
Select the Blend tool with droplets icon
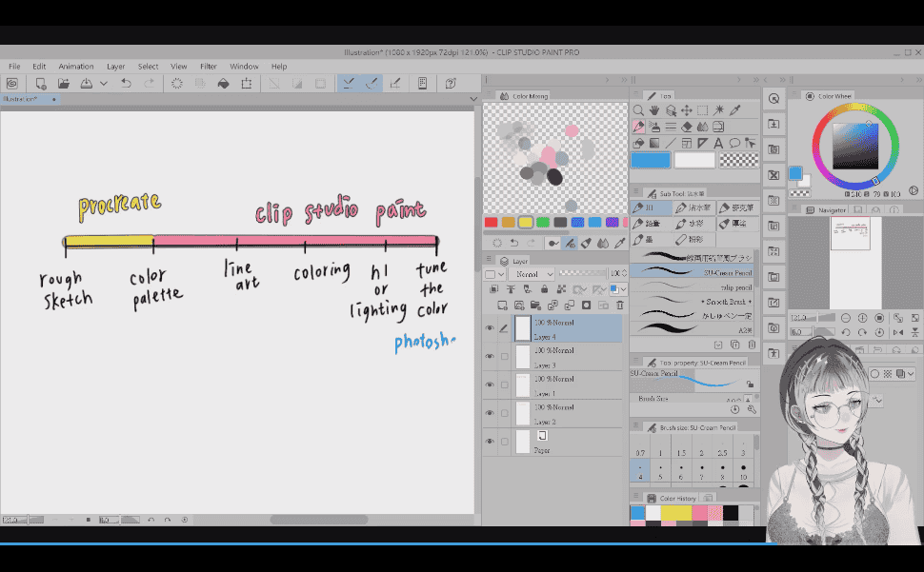tap(702, 127)
